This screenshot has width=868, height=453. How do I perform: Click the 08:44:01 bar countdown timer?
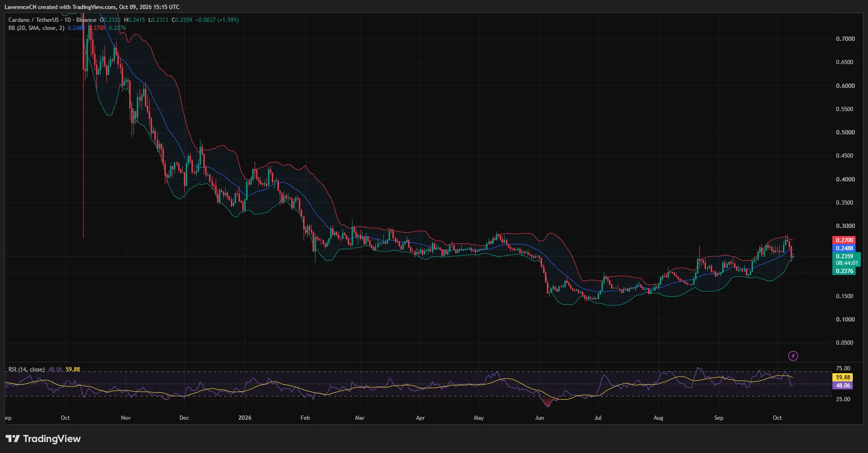click(x=847, y=263)
